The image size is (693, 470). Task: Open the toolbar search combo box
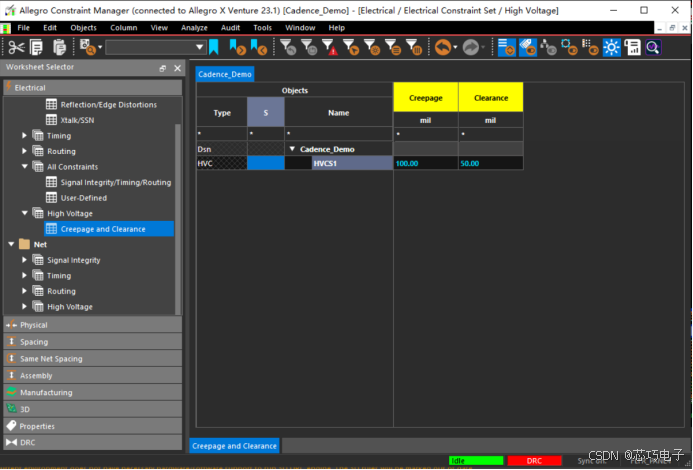coord(156,47)
